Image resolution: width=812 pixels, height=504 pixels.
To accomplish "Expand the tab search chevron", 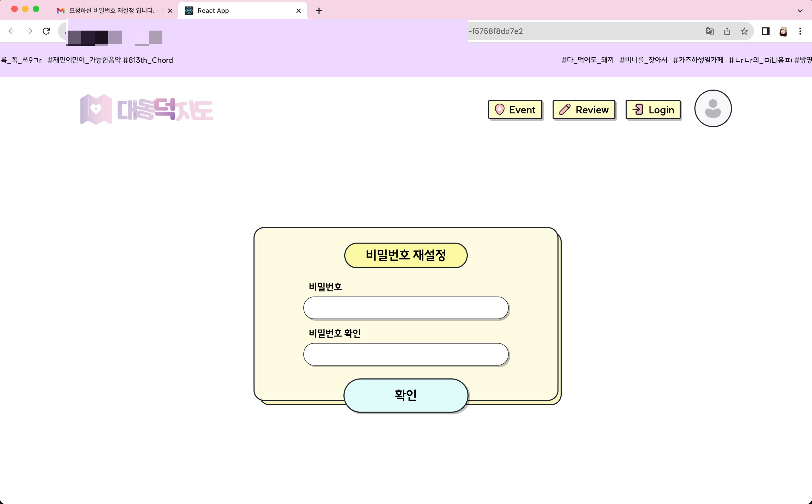I will (x=800, y=11).
